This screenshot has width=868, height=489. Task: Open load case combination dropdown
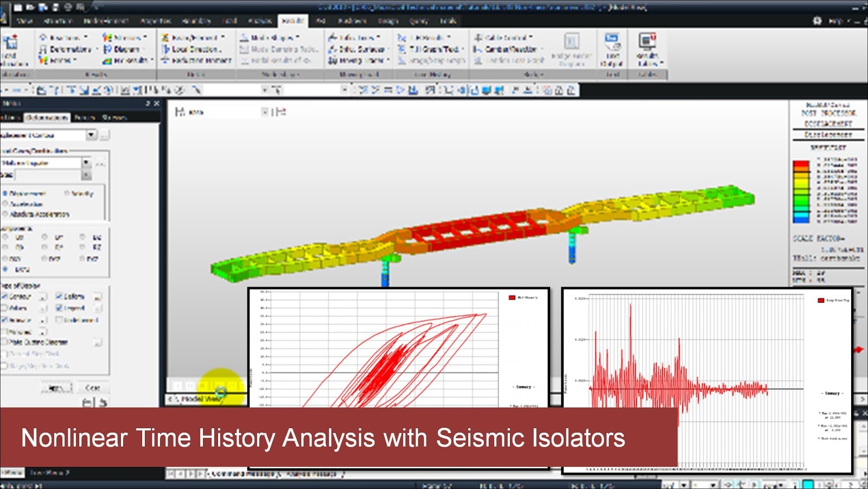[86, 163]
